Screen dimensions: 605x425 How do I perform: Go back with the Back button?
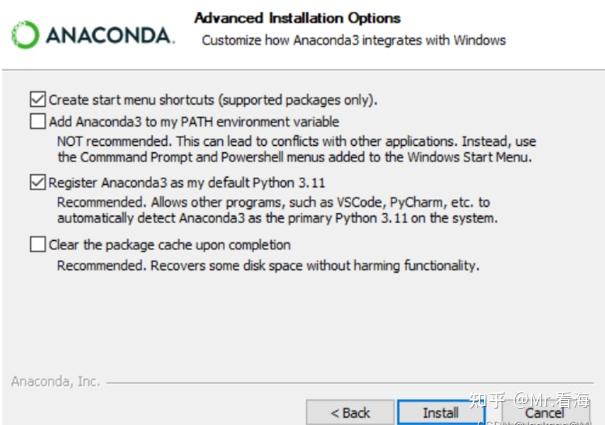point(350,412)
